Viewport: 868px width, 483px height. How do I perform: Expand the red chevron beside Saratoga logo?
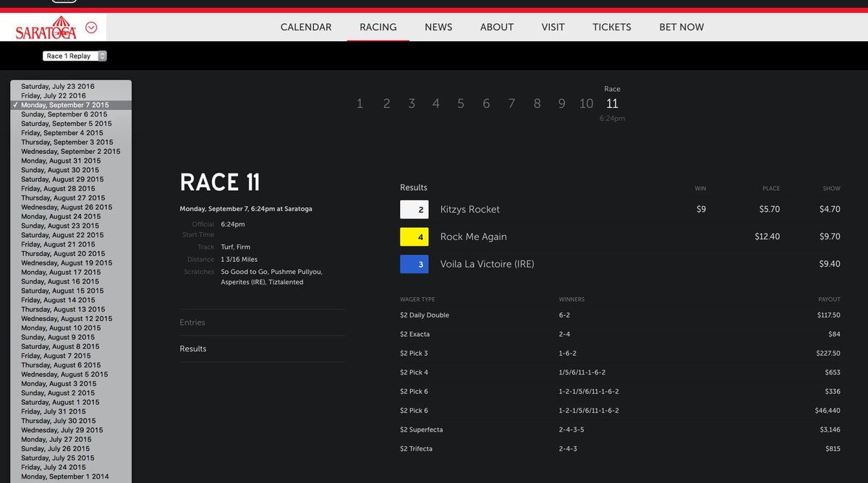coord(91,27)
